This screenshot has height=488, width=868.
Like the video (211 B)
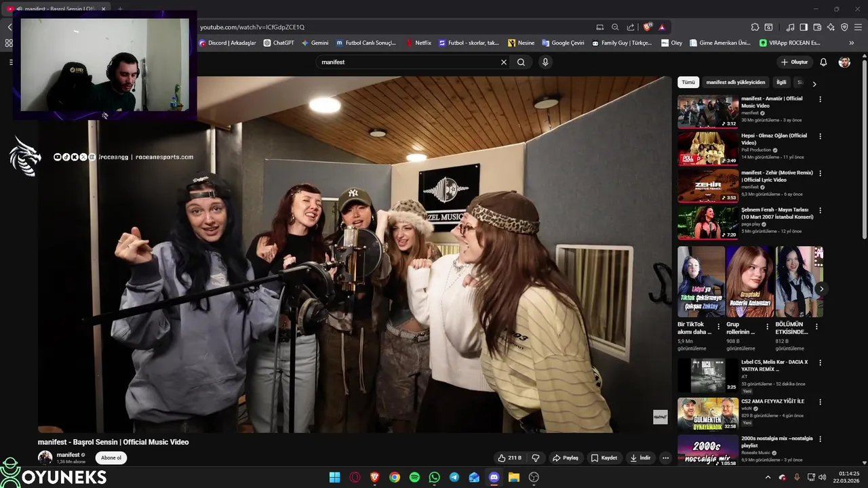click(x=510, y=458)
